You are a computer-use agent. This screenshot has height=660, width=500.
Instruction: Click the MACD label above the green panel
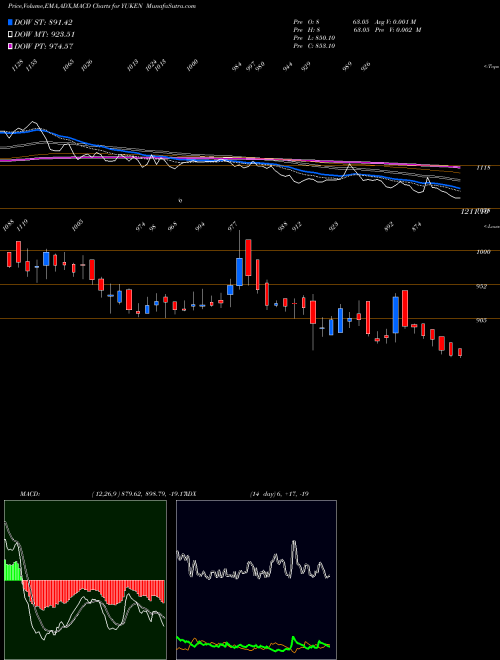click(x=29, y=494)
